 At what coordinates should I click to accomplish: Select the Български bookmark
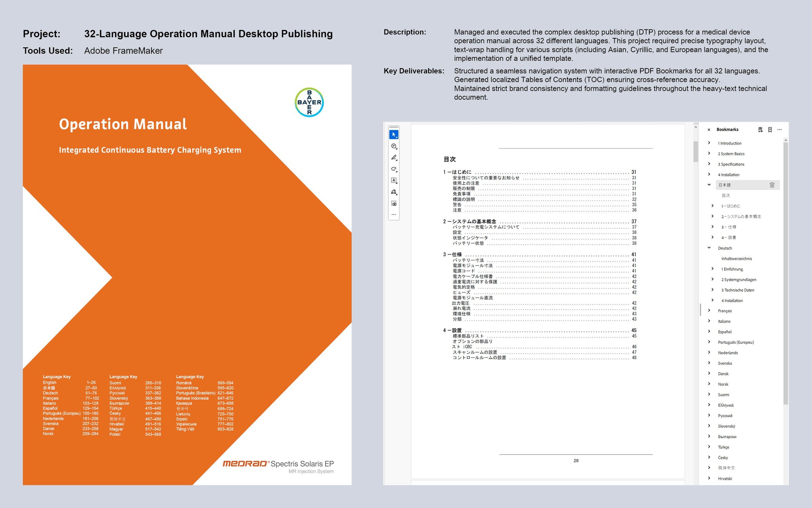tap(727, 437)
